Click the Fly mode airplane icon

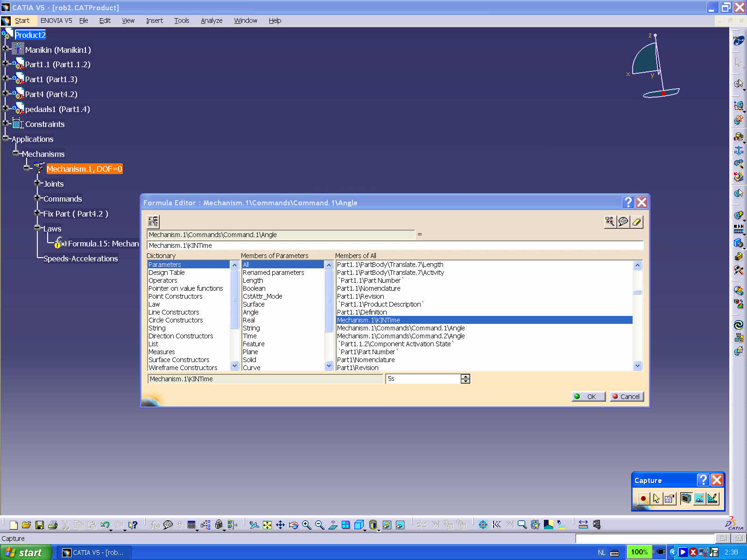click(x=254, y=525)
